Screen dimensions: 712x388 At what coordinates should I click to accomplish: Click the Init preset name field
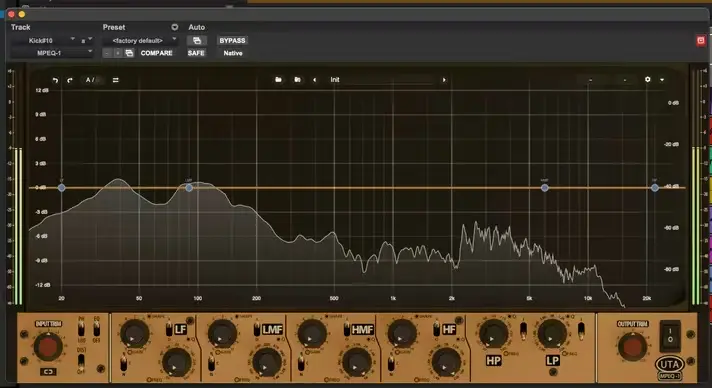(x=381, y=80)
